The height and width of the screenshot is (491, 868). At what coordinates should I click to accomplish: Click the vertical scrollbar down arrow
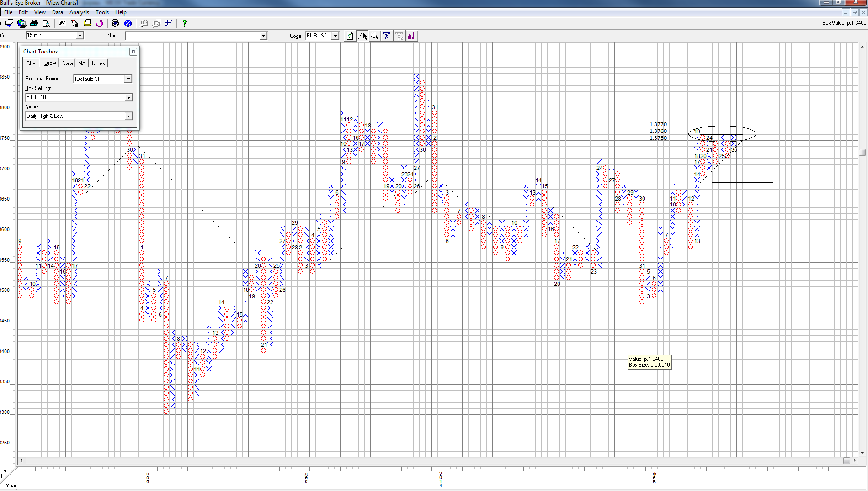pyautogui.click(x=863, y=453)
